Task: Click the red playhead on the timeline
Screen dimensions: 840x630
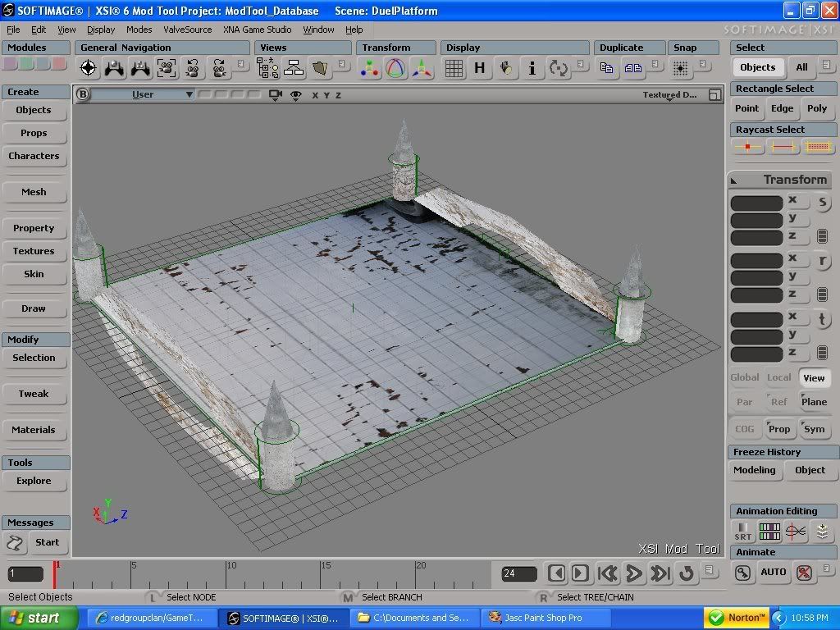Action: (x=54, y=574)
